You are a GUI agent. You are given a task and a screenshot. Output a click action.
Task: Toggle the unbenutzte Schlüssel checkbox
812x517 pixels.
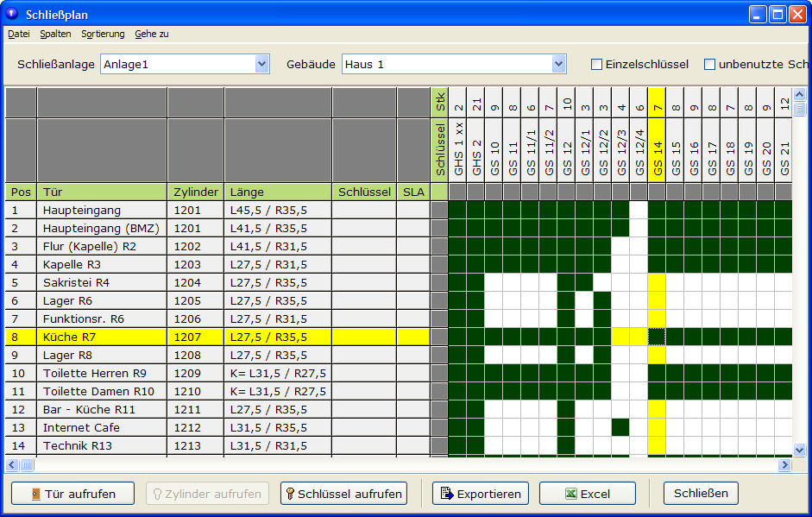(x=709, y=64)
